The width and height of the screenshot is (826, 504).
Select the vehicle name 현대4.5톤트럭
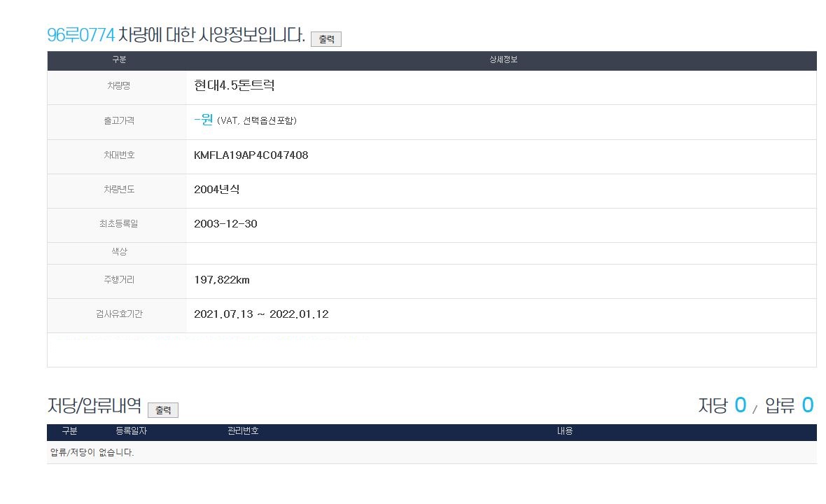(234, 86)
